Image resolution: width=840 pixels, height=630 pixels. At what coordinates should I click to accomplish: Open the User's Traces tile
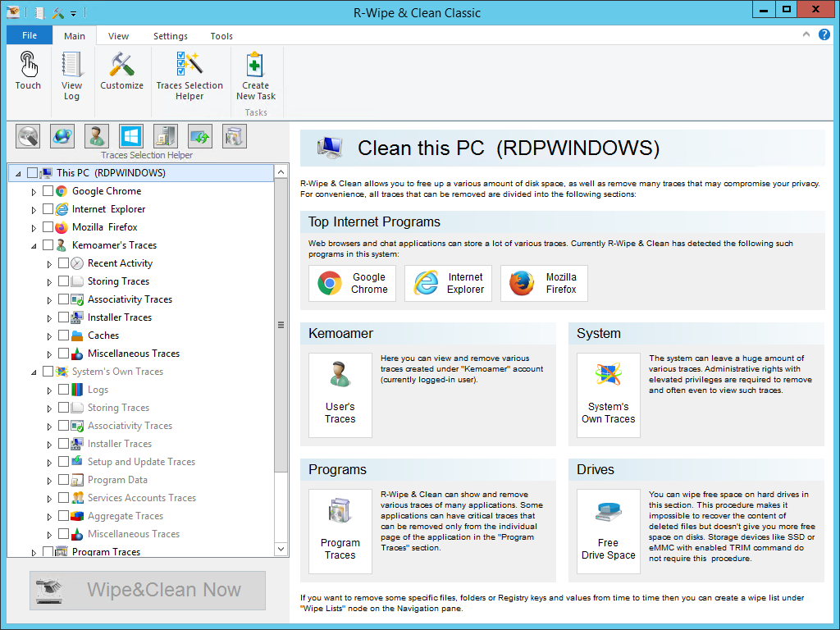point(340,395)
